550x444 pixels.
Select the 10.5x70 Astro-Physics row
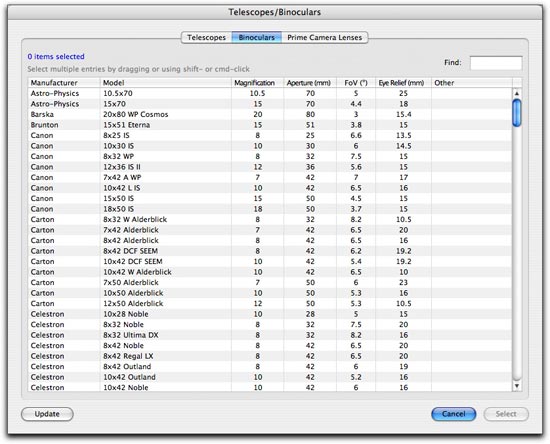(x=270, y=93)
